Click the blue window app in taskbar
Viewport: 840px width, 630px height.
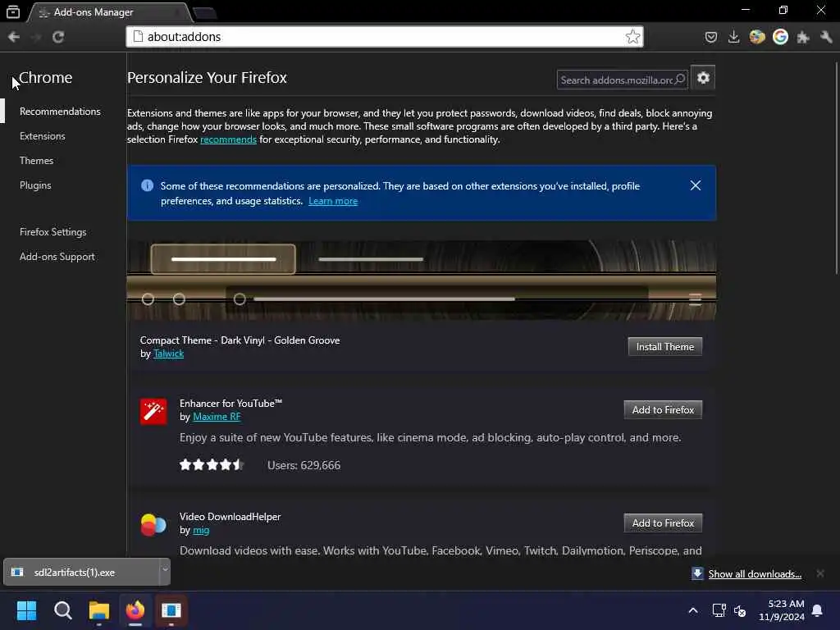pyautogui.click(x=171, y=610)
